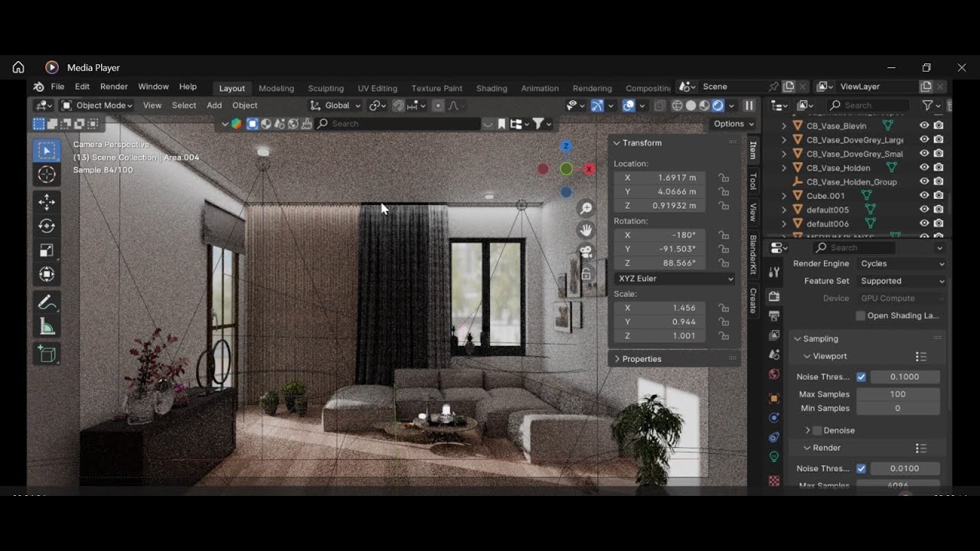Open the Render properties tab icon
Screen dimensions: 980x551
[774, 296]
